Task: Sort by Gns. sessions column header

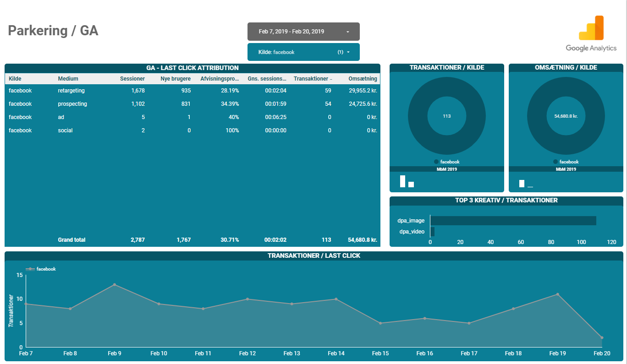Action: pyautogui.click(x=267, y=79)
